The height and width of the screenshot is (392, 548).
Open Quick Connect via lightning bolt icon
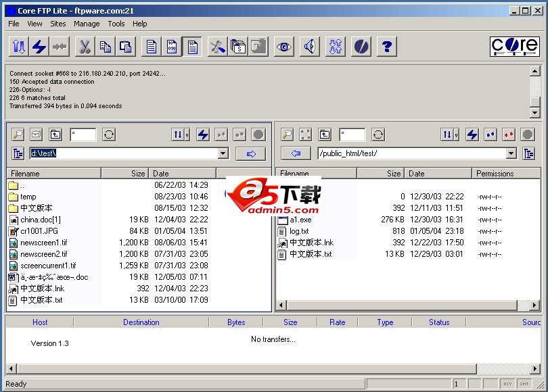tap(40, 47)
